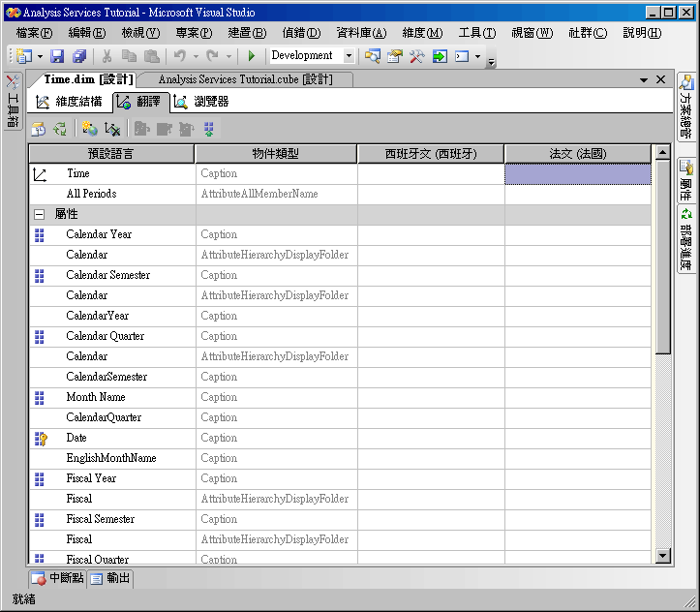Select the 翻譯 translations tab
The image size is (700, 612).
140,102
